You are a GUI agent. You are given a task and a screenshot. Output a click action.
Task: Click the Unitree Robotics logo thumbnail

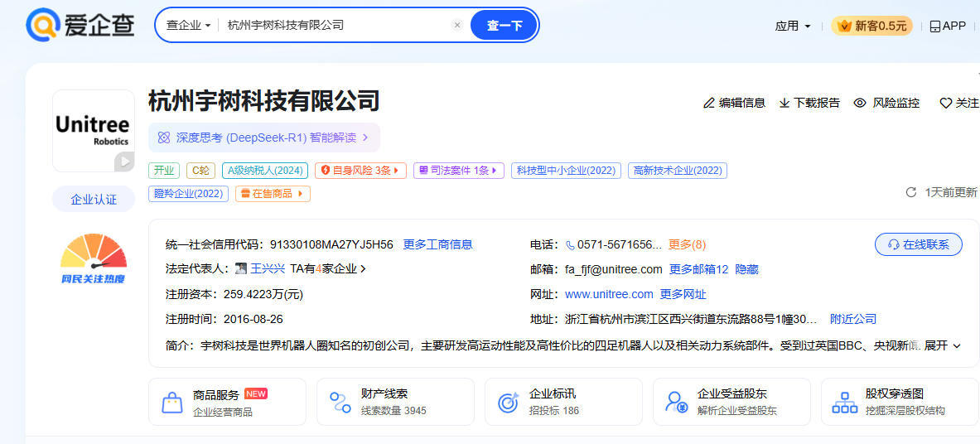click(x=93, y=131)
